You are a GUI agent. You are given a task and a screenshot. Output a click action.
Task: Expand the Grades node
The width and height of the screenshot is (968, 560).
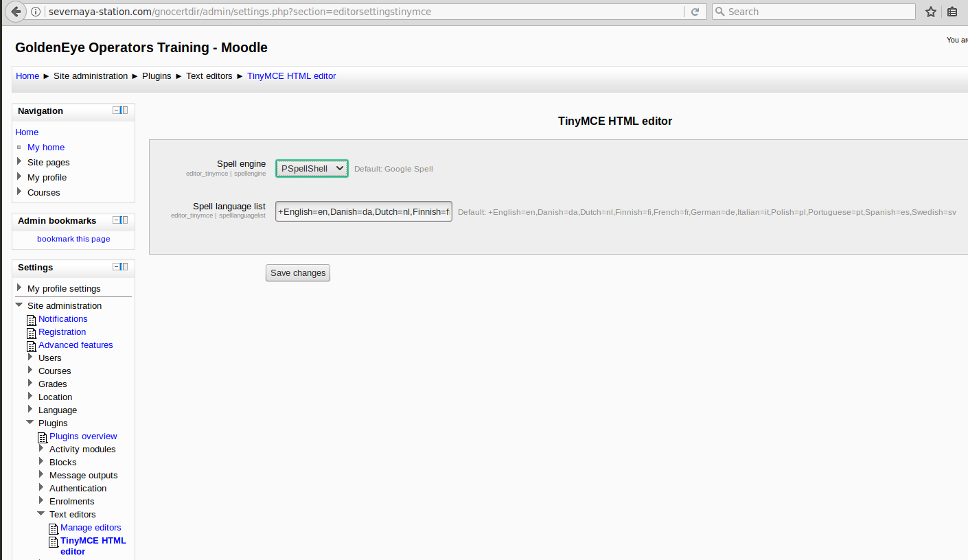click(x=30, y=384)
